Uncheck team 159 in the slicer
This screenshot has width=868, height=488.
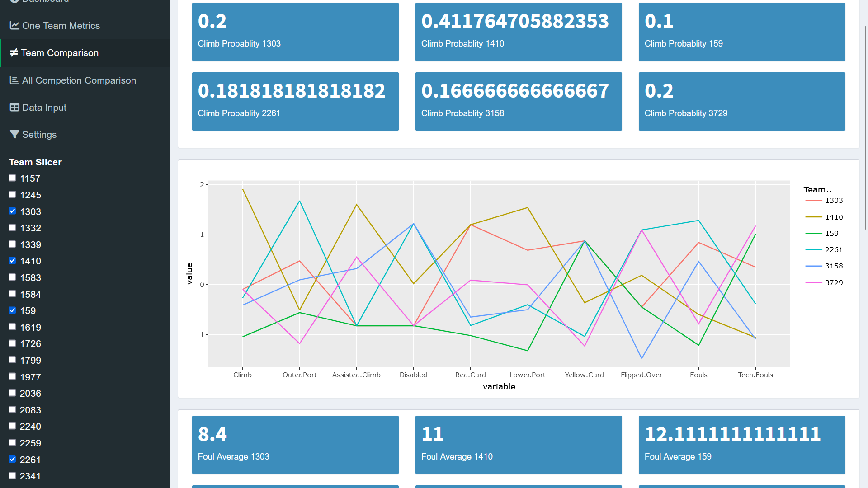[12, 310]
